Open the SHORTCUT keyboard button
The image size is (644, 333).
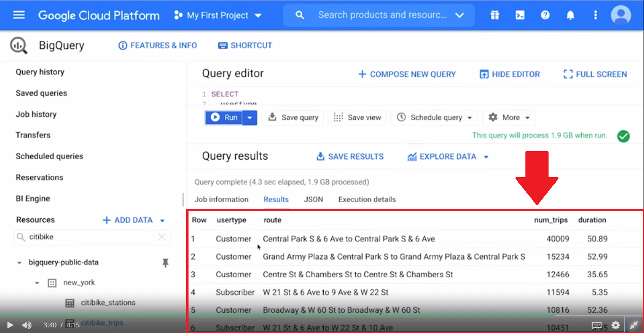click(x=245, y=45)
